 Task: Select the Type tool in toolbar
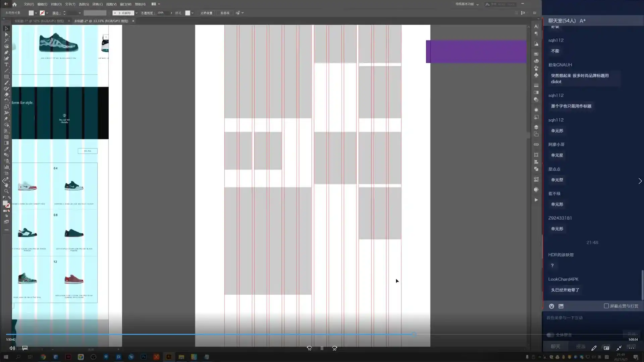(x=6, y=65)
